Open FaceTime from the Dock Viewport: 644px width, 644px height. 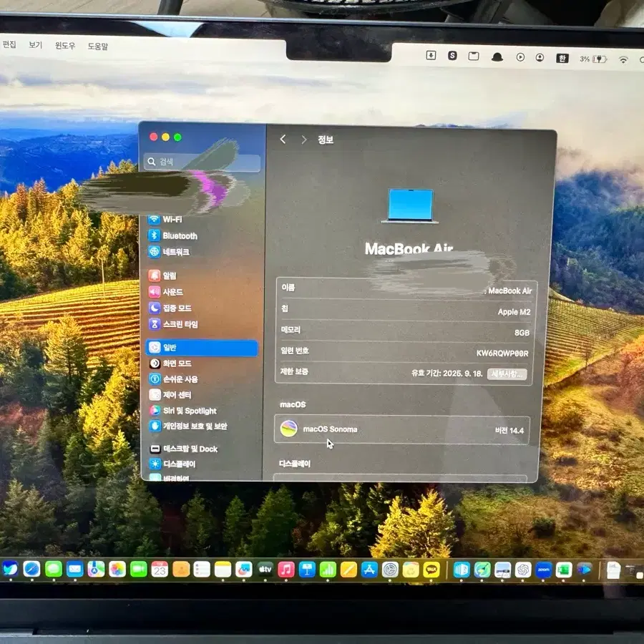point(138,570)
